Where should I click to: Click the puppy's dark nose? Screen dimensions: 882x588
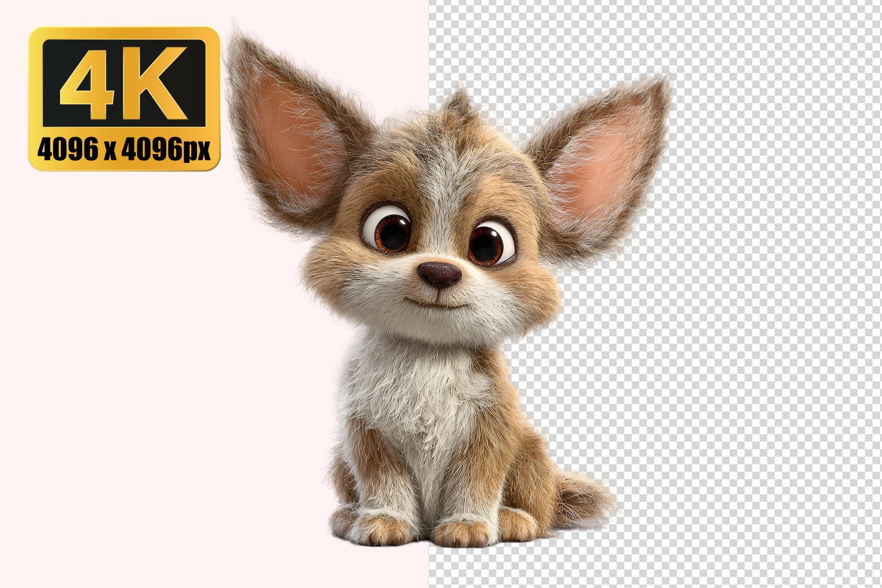click(x=439, y=273)
